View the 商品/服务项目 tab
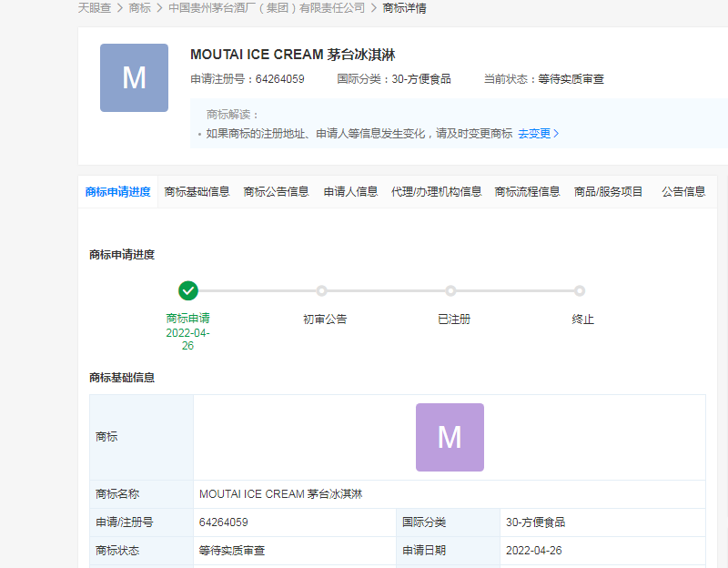Image resolution: width=728 pixels, height=568 pixels. tap(608, 192)
